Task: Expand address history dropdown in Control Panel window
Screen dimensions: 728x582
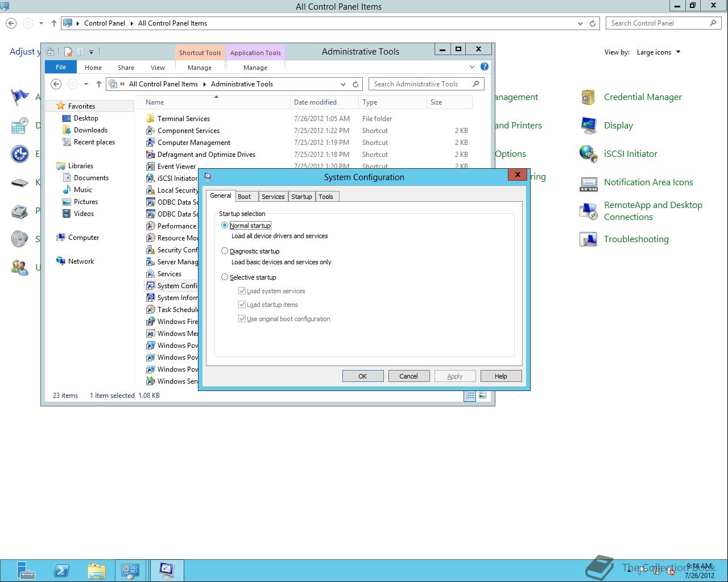Action: pyautogui.click(x=580, y=23)
